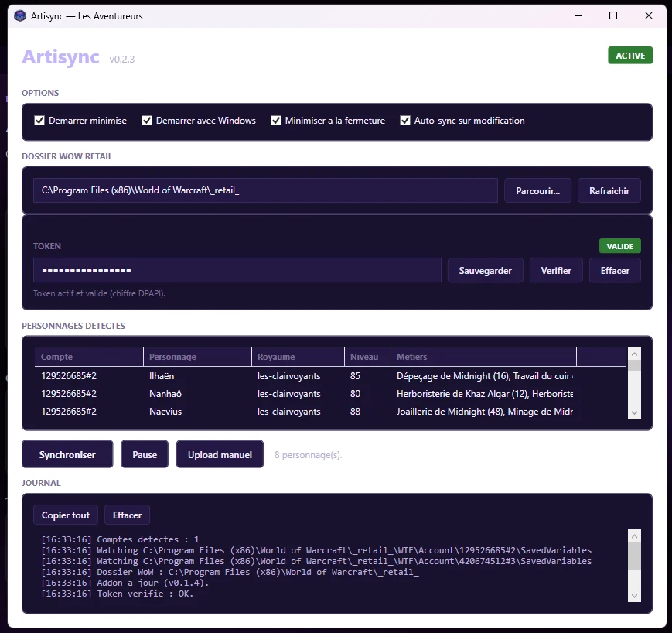Minimize the Artisync window

578,16
